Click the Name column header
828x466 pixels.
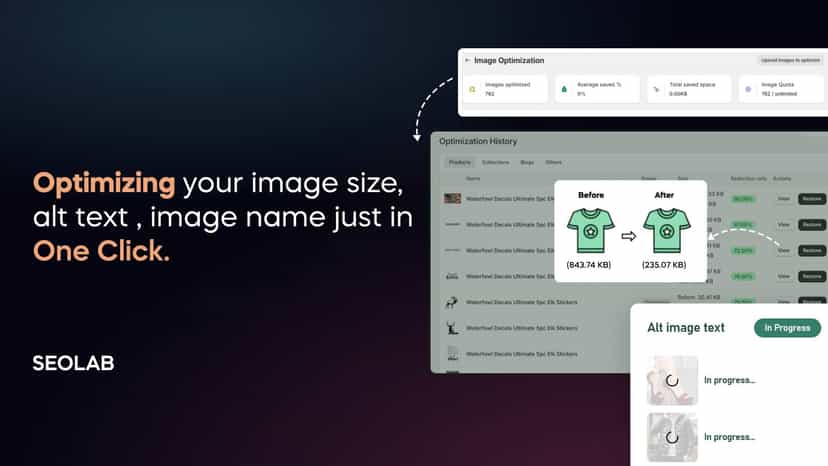click(473, 179)
